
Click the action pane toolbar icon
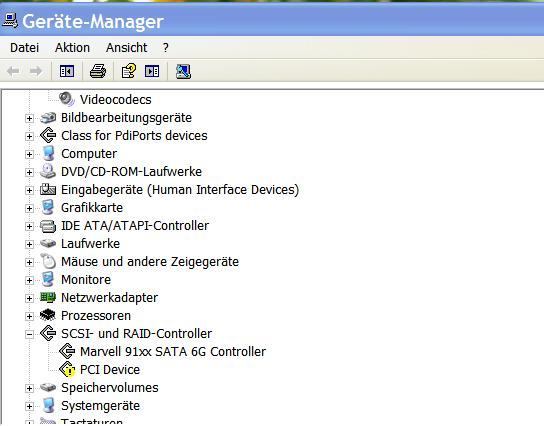pos(152,71)
